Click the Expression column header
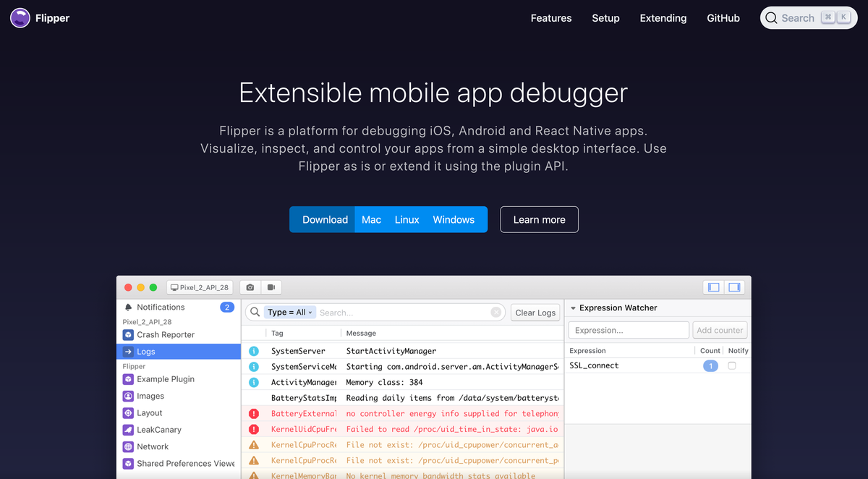 [587, 350]
